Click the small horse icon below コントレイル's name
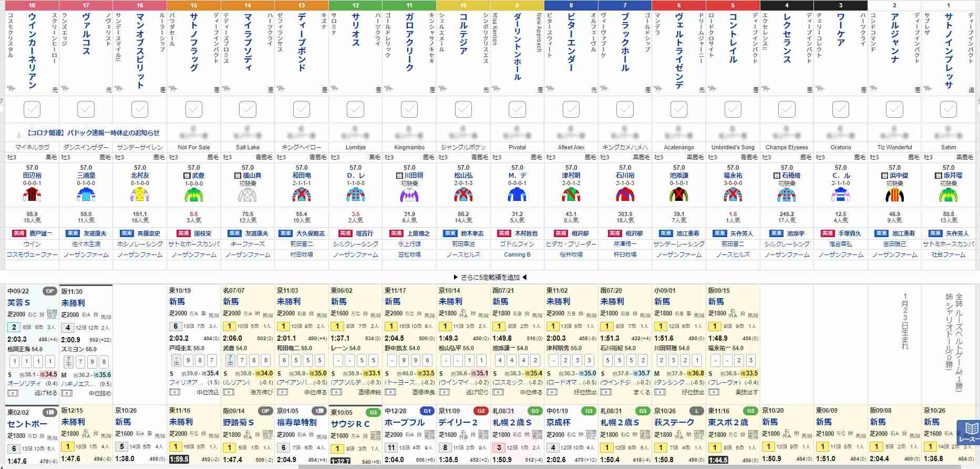Image resolution: width=980 pixels, height=469 pixels. pyautogui.click(x=713, y=89)
